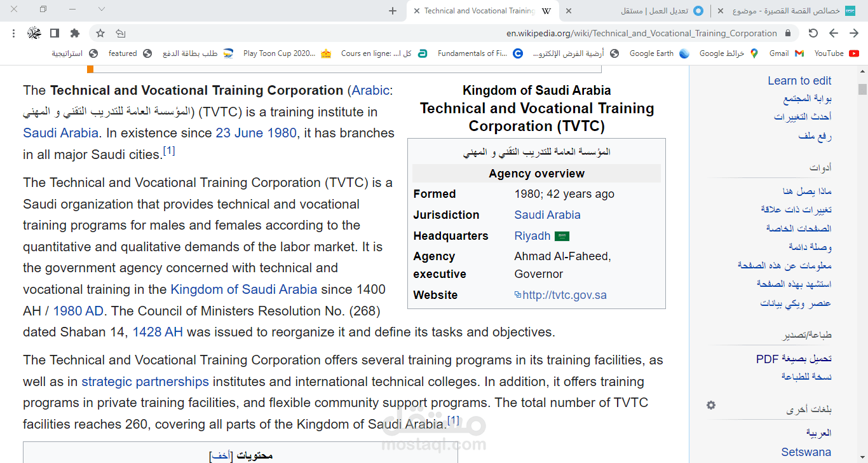The width and height of the screenshot is (868, 463).
Task: Close the خصائص القصة القصيرة tab
Action: pyautogui.click(x=720, y=11)
